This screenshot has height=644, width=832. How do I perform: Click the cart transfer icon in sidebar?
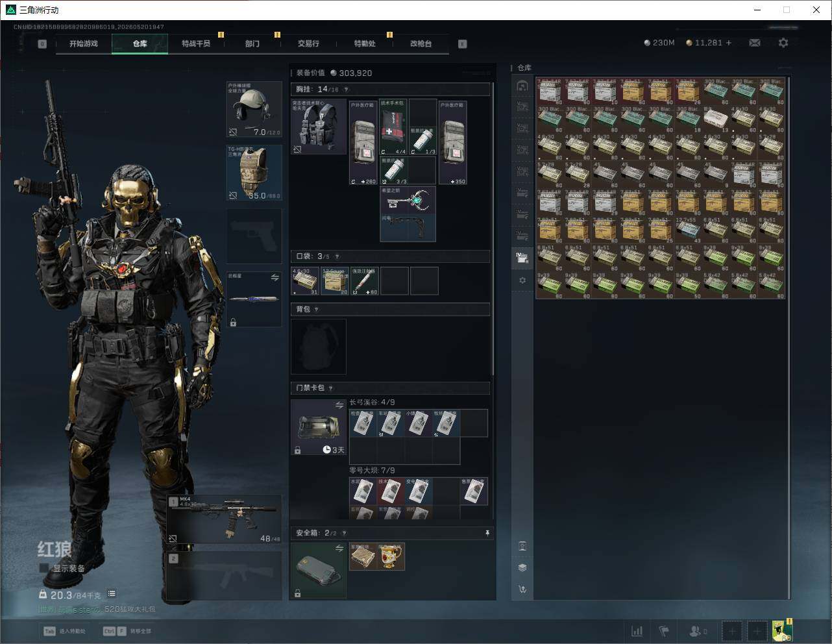coord(522,589)
